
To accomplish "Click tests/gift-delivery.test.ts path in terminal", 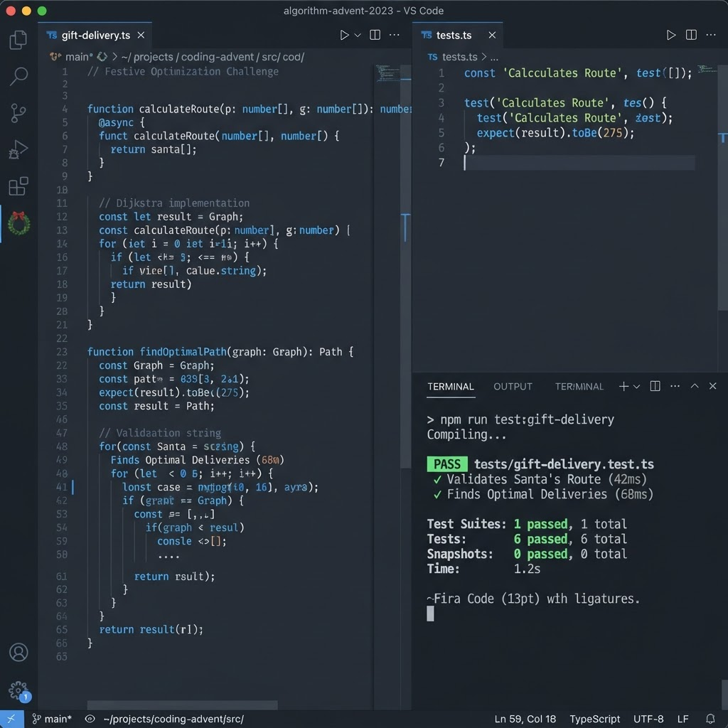I will click(x=564, y=464).
